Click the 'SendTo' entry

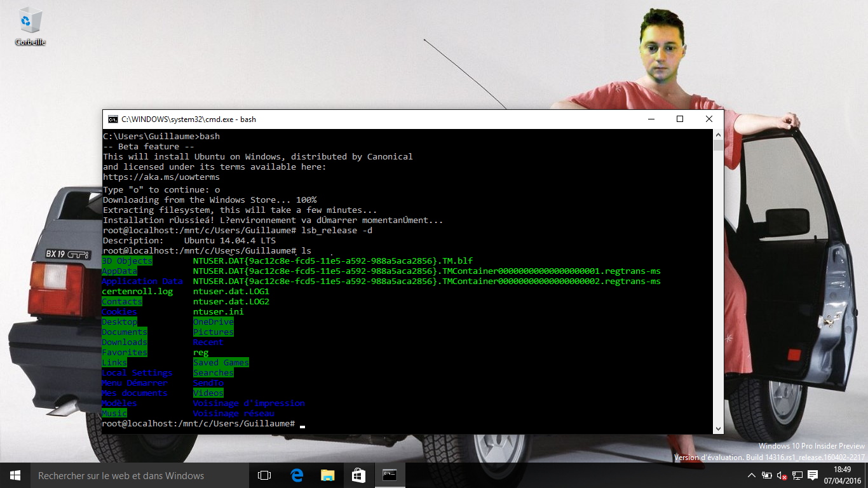(208, 383)
